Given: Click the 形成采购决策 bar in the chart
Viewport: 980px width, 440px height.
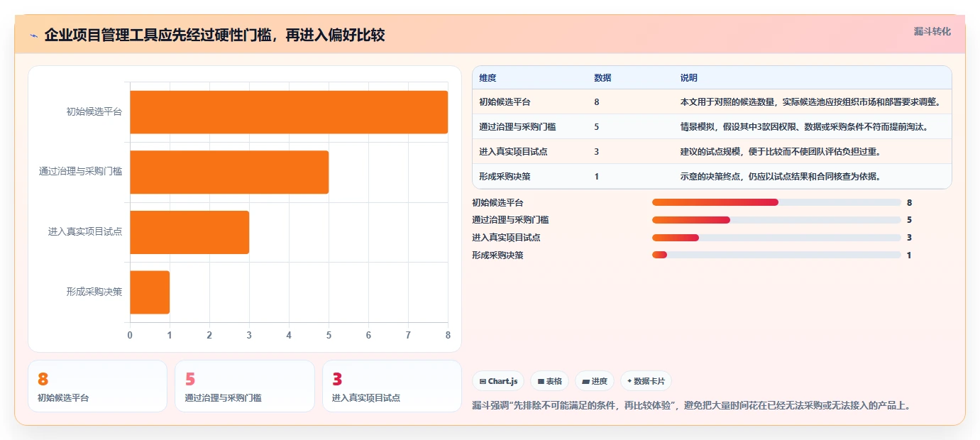Looking at the screenshot, I should [x=150, y=292].
